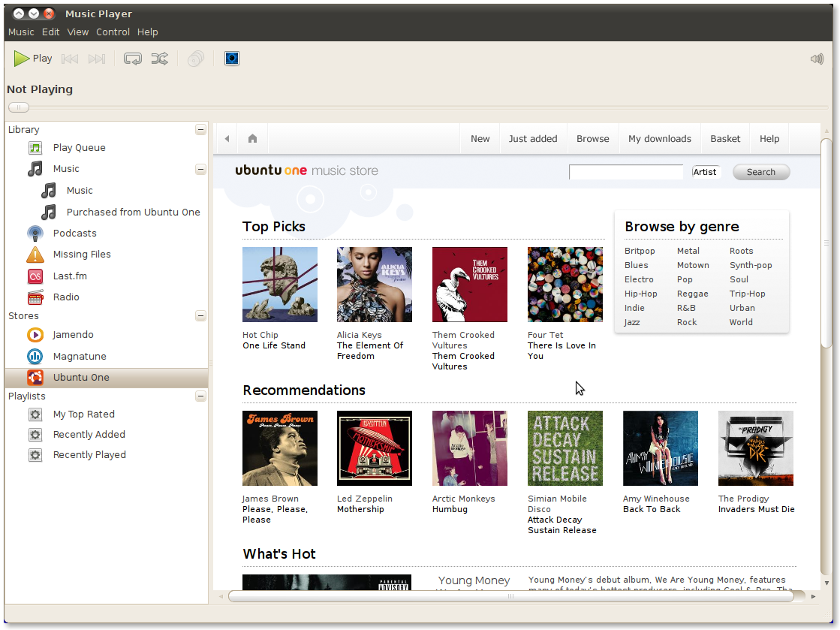The image size is (840, 630).
Task: Click the Search button
Action: pyautogui.click(x=760, y=172)
